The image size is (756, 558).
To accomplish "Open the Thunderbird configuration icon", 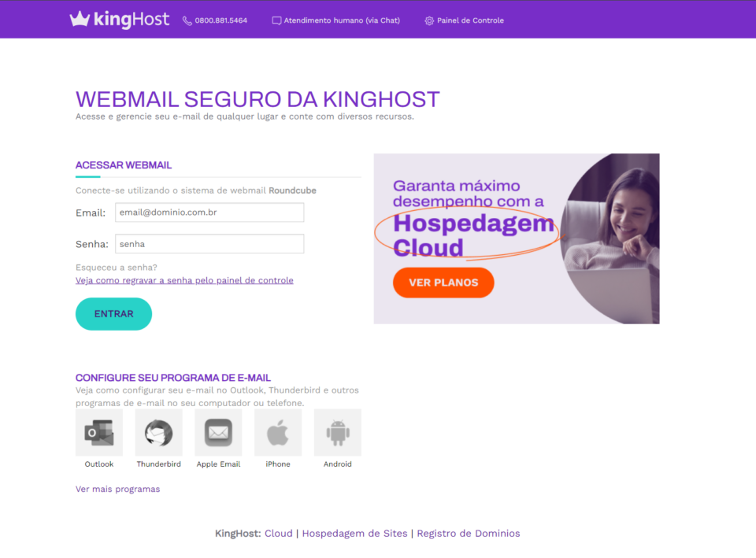I will click(x=158, y=432).
